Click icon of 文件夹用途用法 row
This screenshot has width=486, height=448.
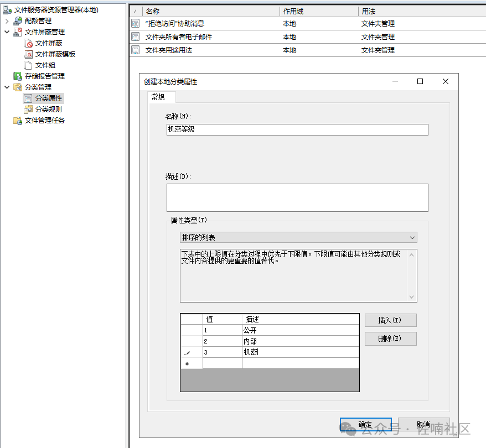point(136,50)
